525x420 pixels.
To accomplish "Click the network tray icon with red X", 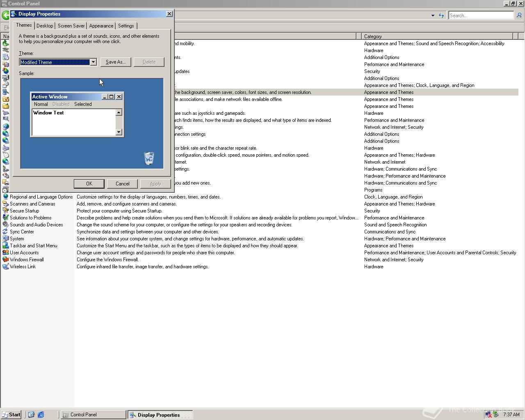I will [x=488, y=415].
